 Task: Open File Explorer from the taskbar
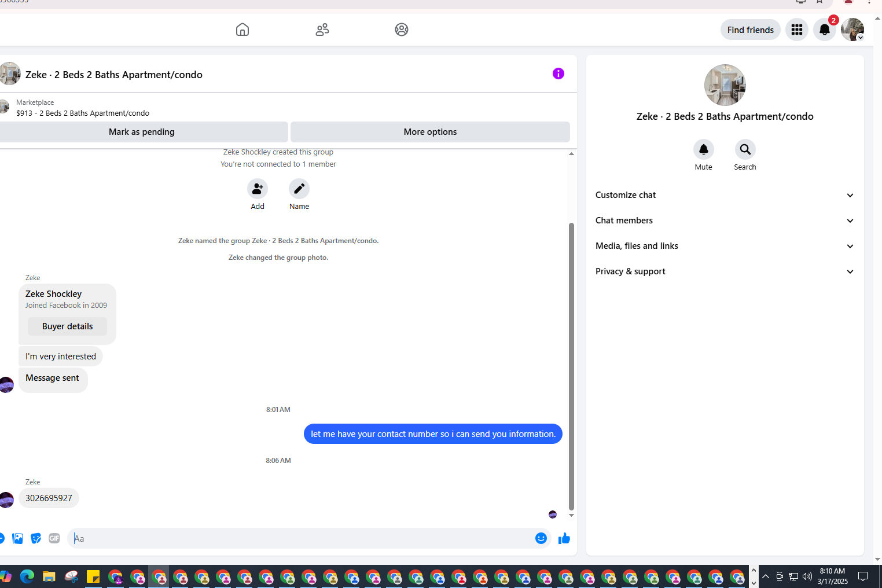49,576
